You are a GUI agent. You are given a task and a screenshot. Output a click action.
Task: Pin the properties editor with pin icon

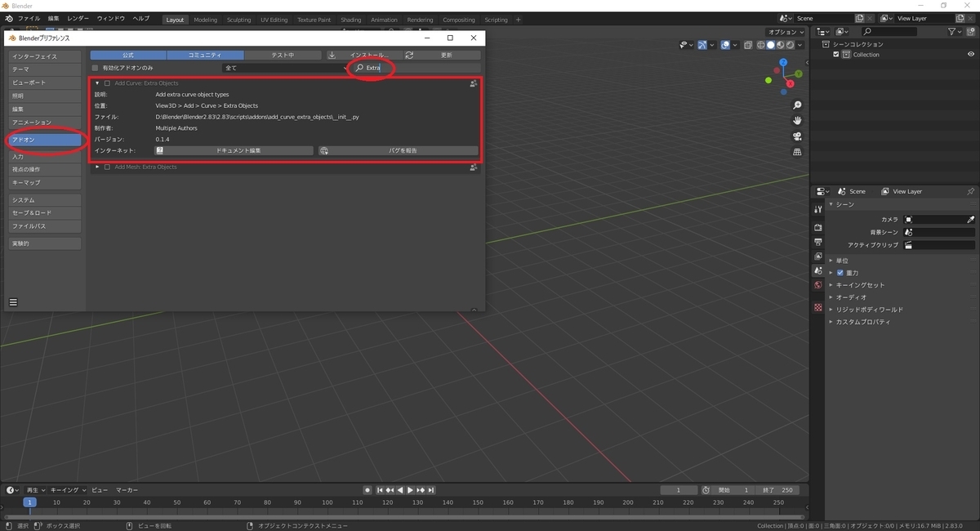pos(970,191)
